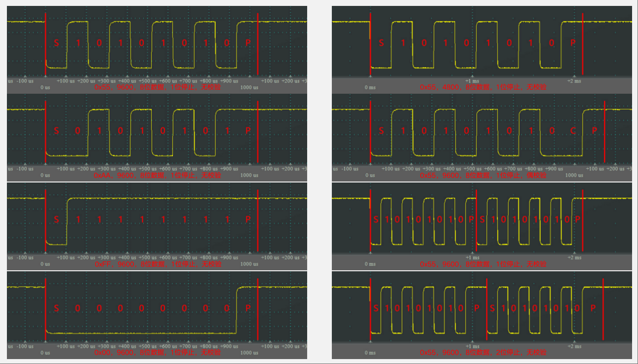Click the red 'C' parity bit label
Screen dimensions: 638x364
pos(573,131)
